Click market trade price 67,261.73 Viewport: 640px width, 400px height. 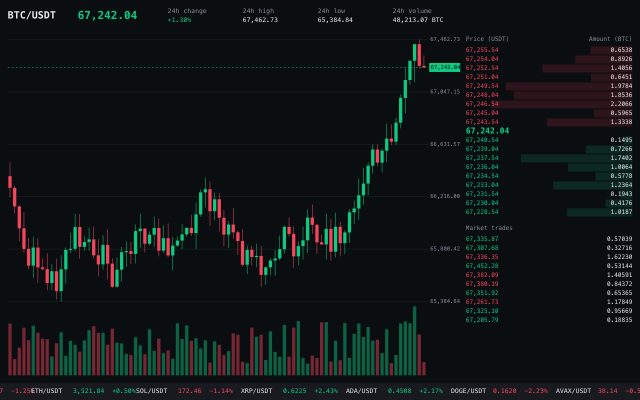point(482,302)
